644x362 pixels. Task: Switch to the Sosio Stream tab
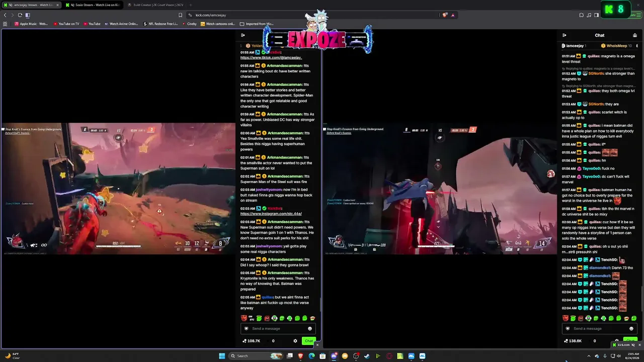93,5
